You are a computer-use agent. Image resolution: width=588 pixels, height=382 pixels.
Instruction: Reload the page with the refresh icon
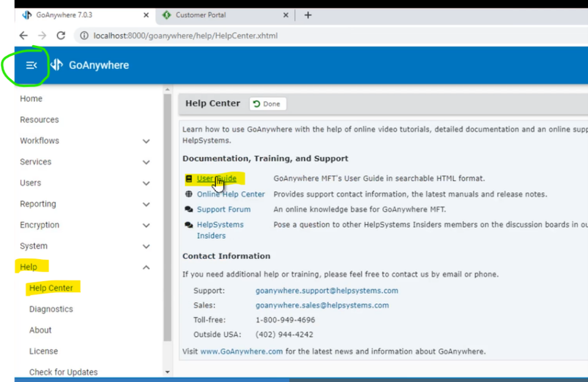[x=61, y=36]
